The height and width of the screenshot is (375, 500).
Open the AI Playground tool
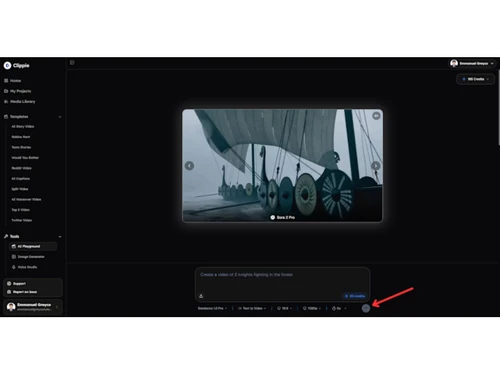(x=33, y=246)
